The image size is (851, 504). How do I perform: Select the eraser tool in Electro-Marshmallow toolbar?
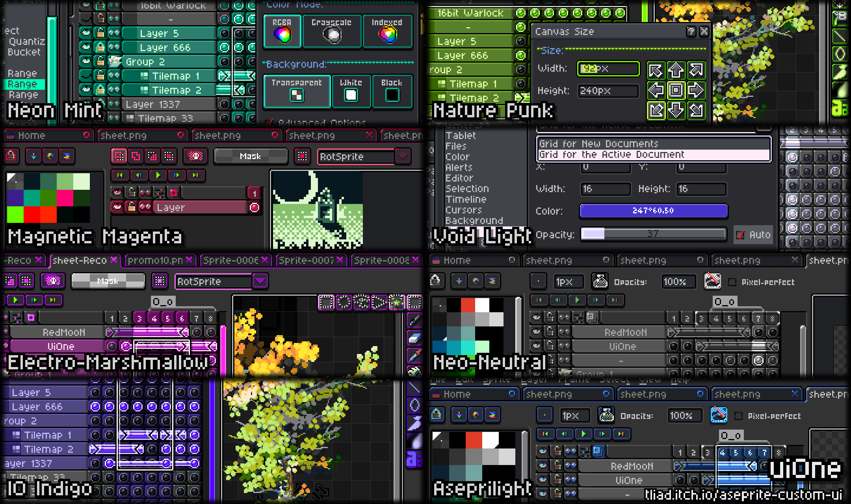coord(414,338)
